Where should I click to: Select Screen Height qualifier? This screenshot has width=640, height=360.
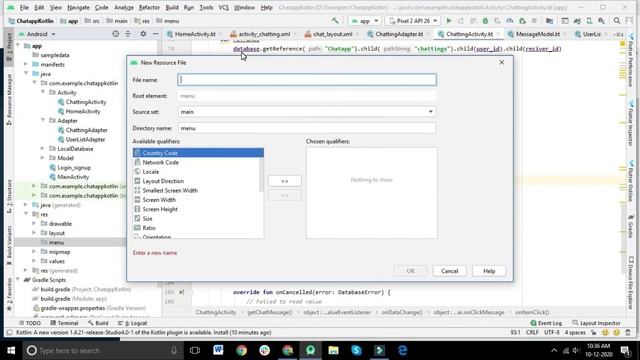click(x=198, y=209)
